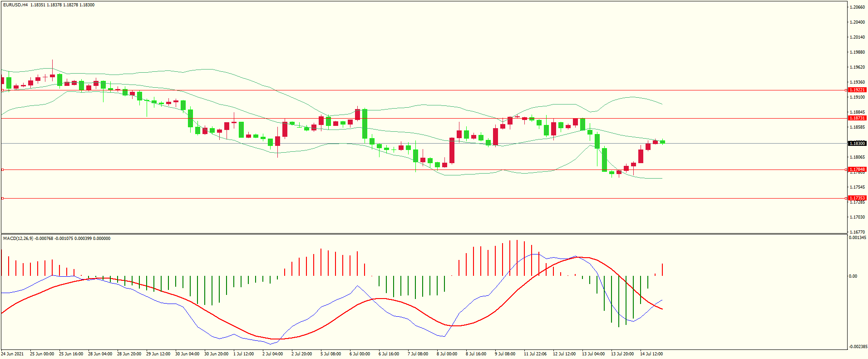Click the 1.19360 price scale label
Image resolution: width=868 pixels, height=359 pixels.
pyautogui.click(x=857, y=82)
